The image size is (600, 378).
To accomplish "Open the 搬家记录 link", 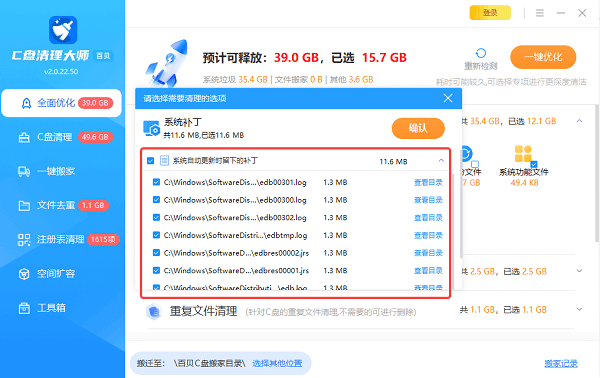I will (x=561, y=363).
